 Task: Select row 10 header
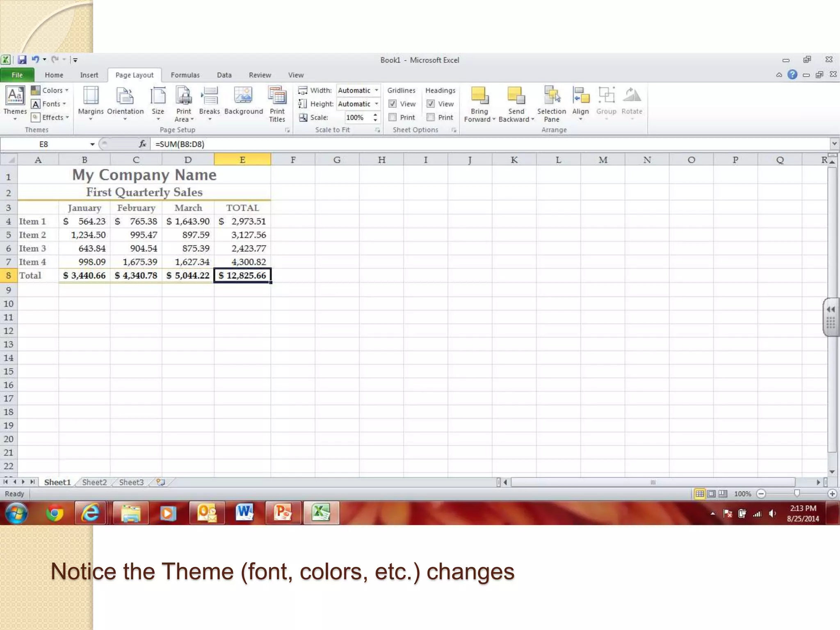[9, 304]
